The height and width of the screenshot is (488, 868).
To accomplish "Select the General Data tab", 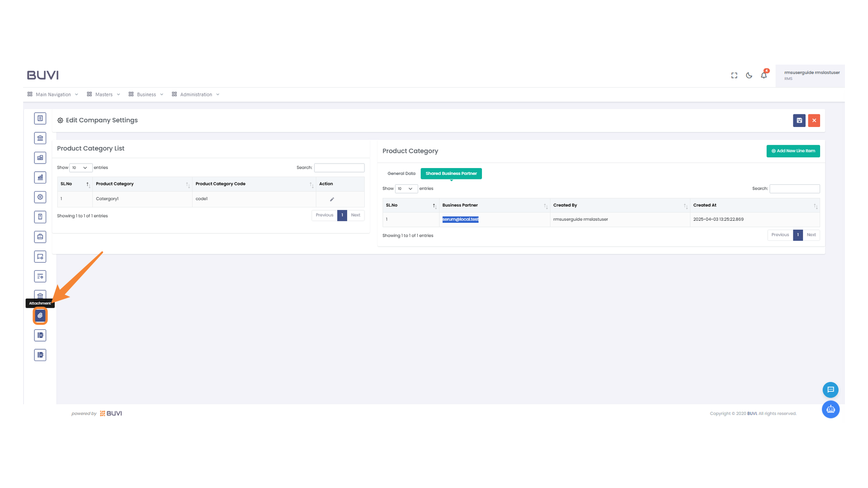I will click(x=401, y=174).
